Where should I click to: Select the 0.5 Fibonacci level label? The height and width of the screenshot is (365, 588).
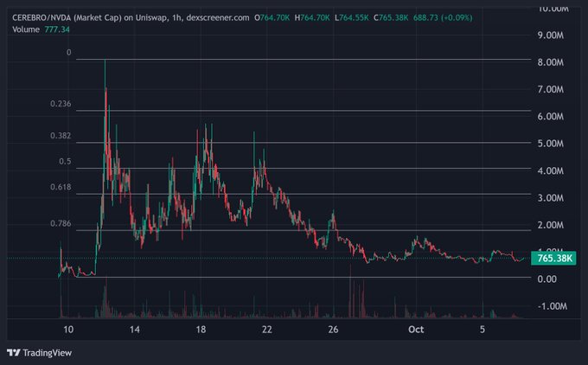65,161
